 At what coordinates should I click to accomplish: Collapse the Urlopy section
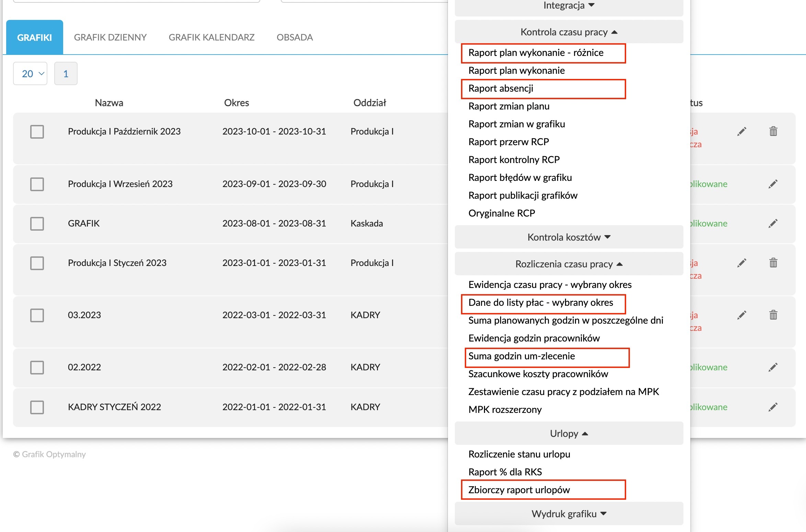point(569,433)
